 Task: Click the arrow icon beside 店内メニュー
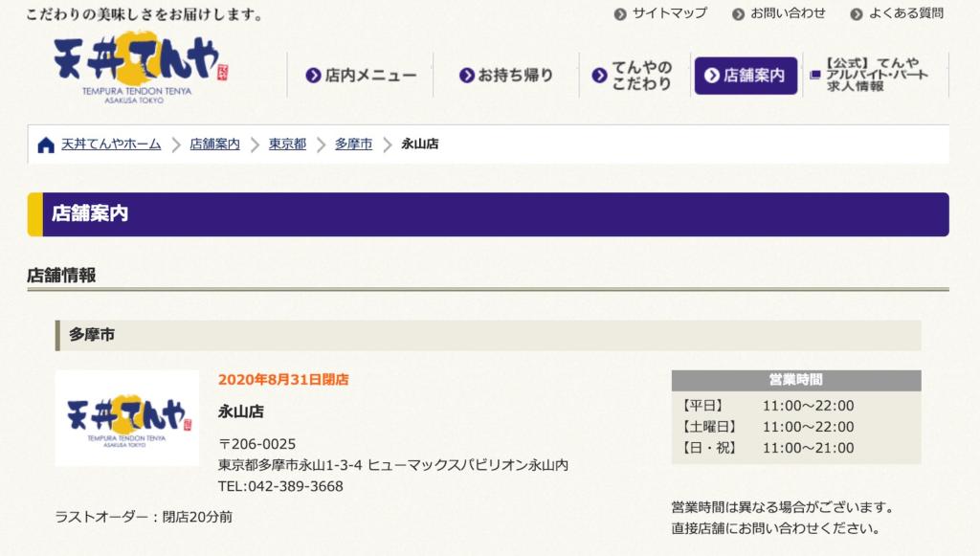(313, 76)
